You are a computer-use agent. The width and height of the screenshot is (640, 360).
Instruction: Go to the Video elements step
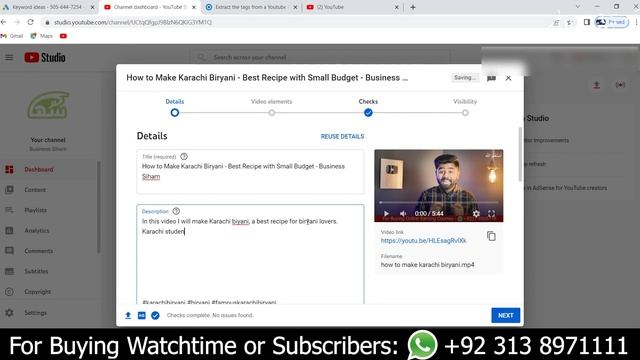pyautogui.click(x=271, y=108)
